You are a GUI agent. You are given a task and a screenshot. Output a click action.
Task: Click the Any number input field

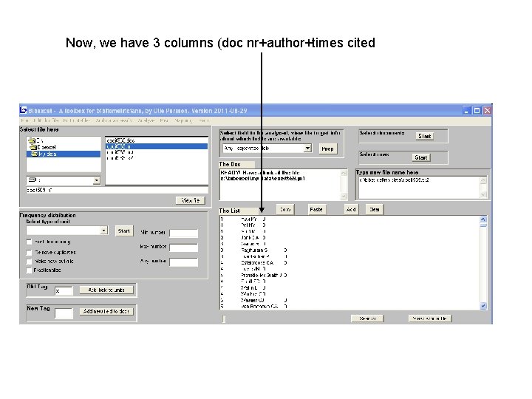click(x=183, y=262)
